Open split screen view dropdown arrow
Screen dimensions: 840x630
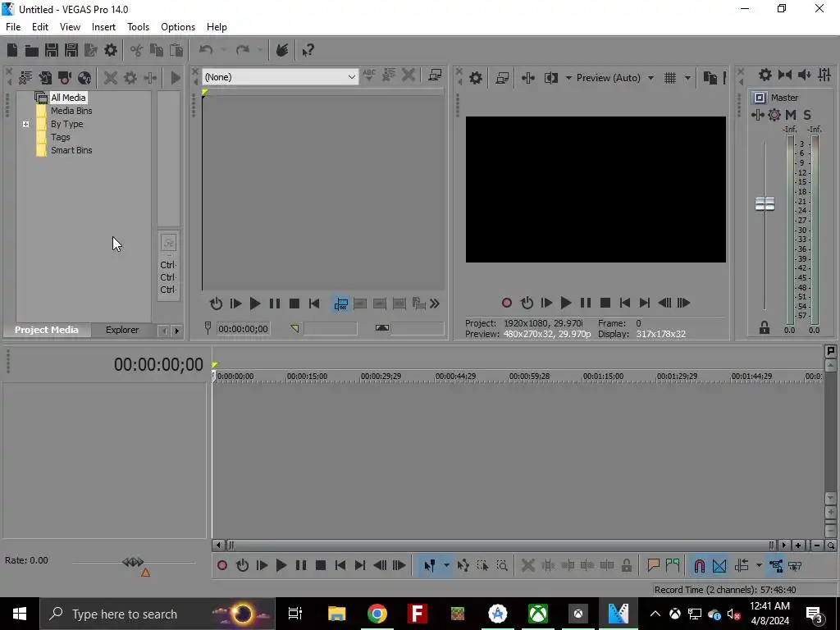click(568, 78)
